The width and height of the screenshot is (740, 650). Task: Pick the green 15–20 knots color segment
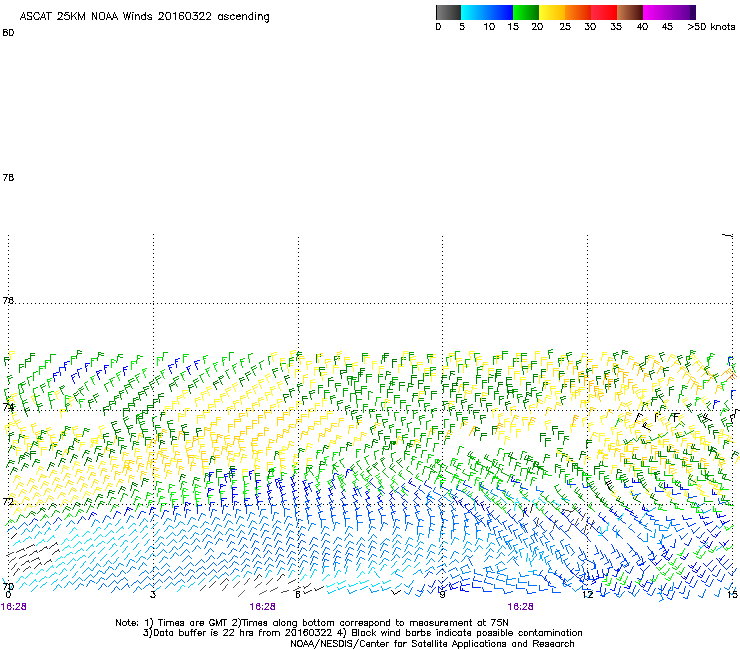pos(526,12)
